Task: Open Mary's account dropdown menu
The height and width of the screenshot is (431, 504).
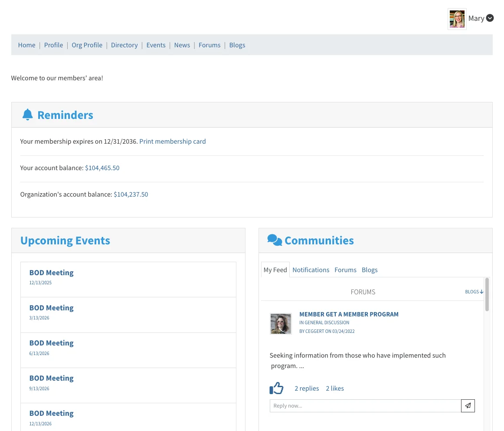Action: [490, 18]
